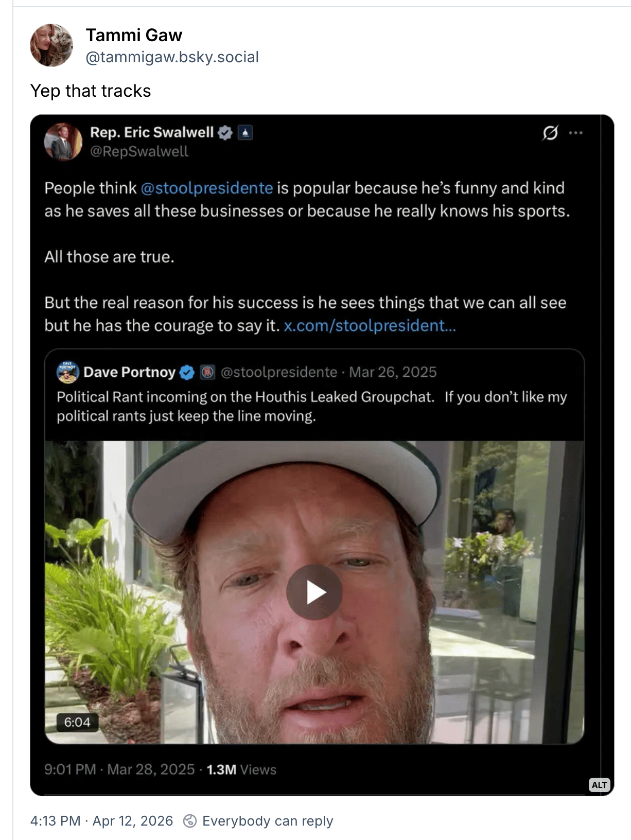Click Dave Portnoy's small avatar icon
Image resolution: width=631 pixels, height=840 pixels.
click(x=67, y=372)
